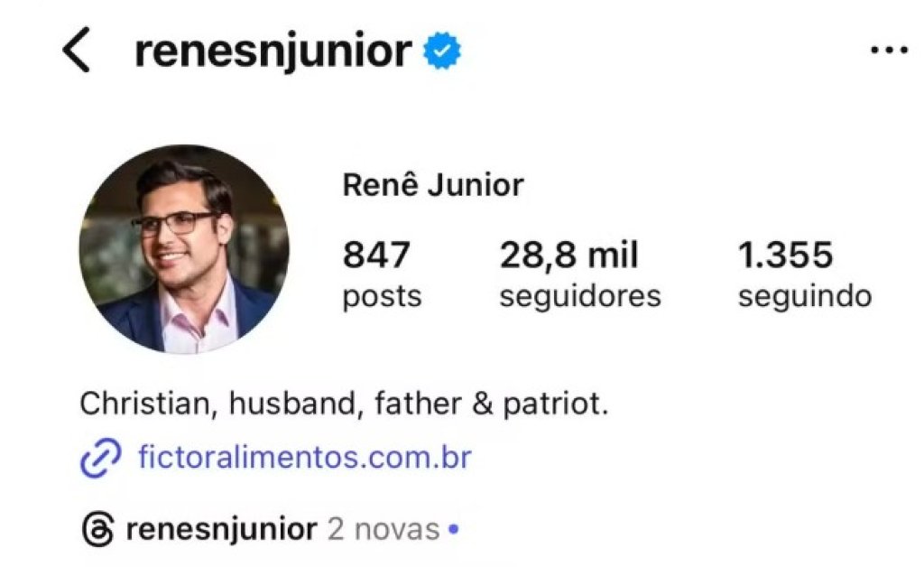Tap the 'seguindo' label
924x567 pixels.
click(x=805, y=296)
